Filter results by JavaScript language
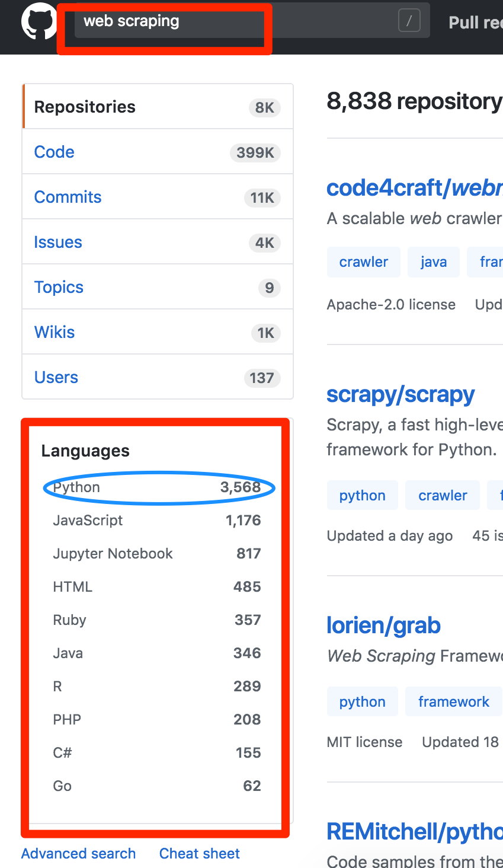 [x=88, y=521]
